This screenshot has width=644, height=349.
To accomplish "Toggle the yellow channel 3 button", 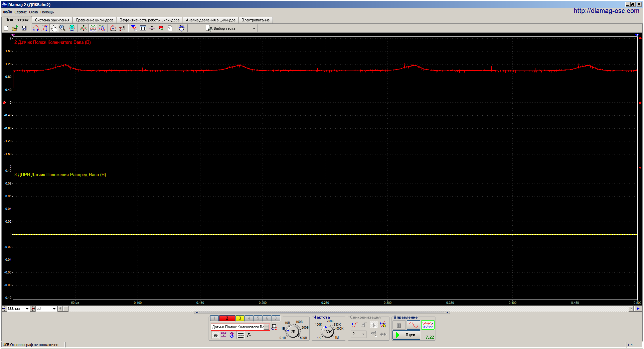I will [x=240, y=318].
